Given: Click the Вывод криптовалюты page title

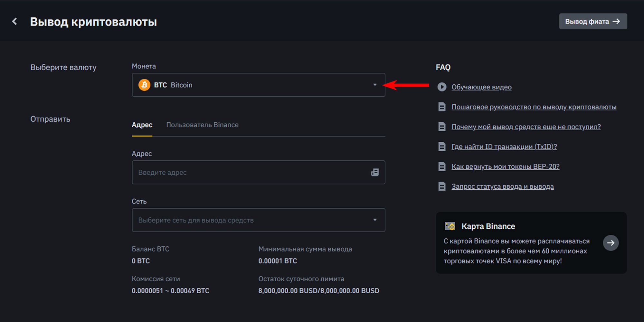Looking at the screenshot, I should pos(93,22).
